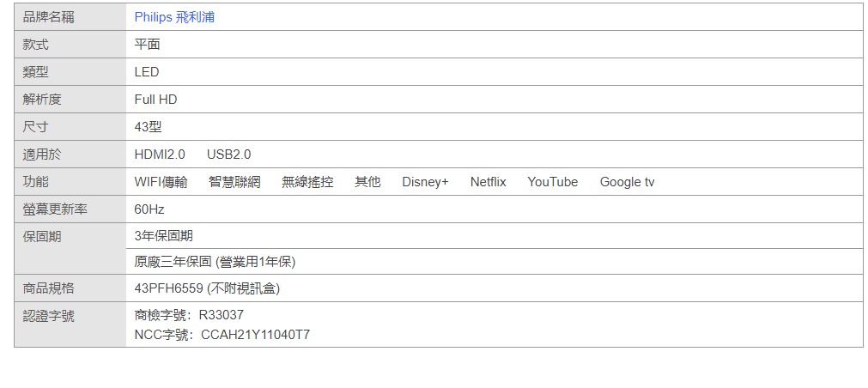Click the Google tv feature text
The image size is (868, 388).
tap(628, 181)
